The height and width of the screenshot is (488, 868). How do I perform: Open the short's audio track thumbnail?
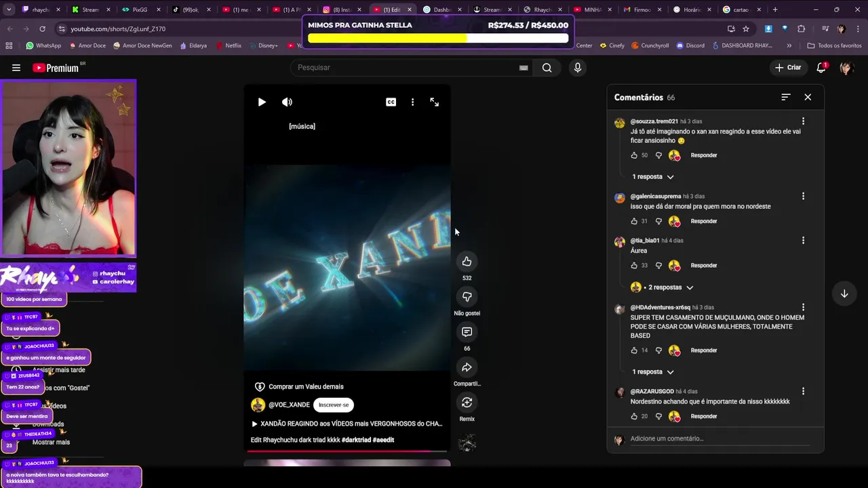467,443
